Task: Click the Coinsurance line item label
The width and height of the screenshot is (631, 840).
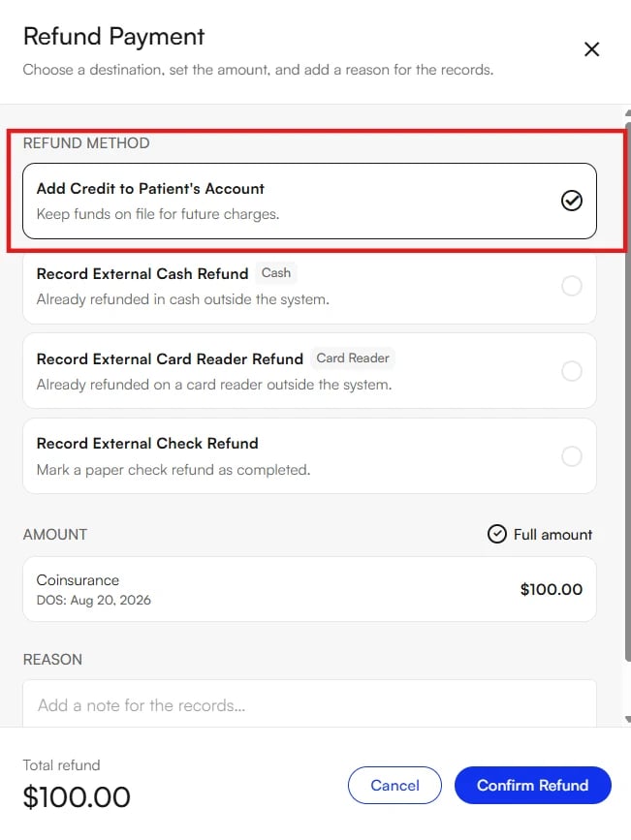Action: click(x=78, y=580)
